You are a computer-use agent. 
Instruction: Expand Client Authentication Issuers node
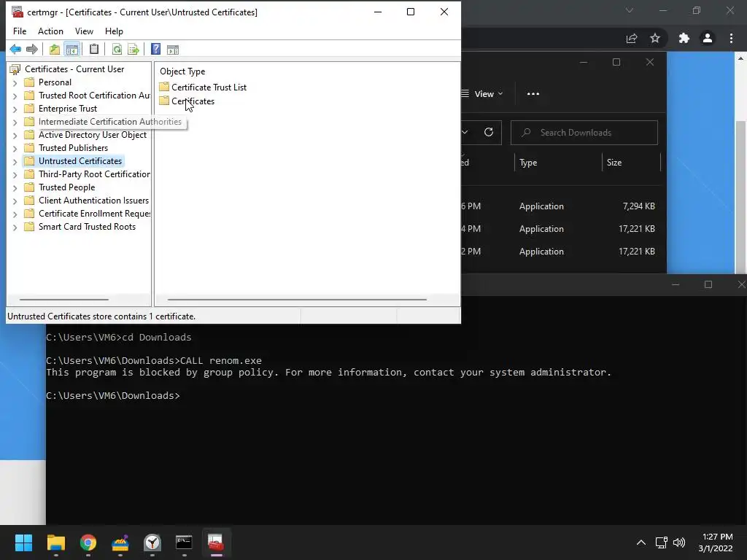15,201
